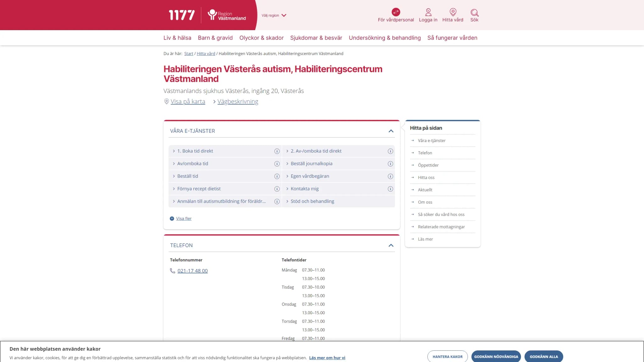Show info icon for Av/omboka tid
This screenshot has width=644, height=362.
[277, 164]
